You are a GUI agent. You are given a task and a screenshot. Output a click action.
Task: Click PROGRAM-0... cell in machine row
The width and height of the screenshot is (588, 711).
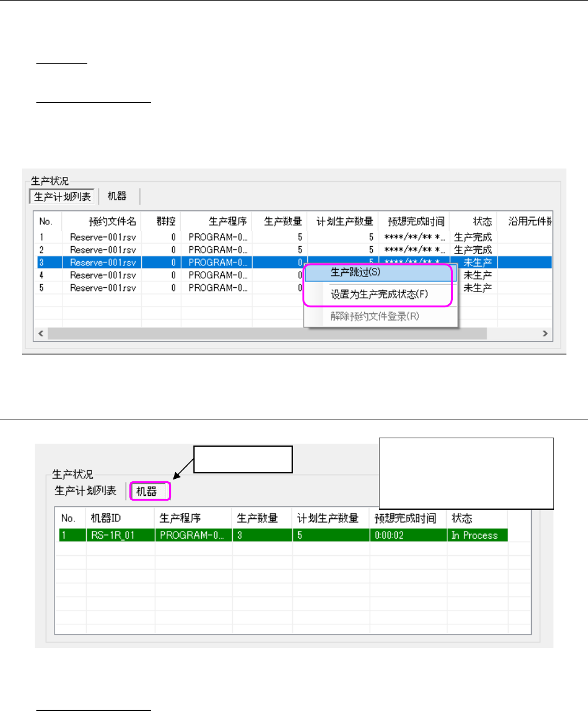click(193, 535)
